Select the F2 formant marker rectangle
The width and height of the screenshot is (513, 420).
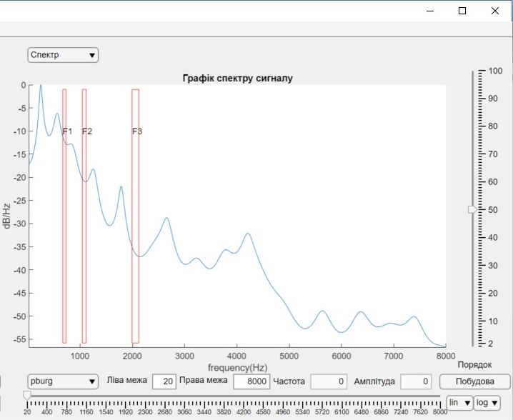[x=84, y=214]
